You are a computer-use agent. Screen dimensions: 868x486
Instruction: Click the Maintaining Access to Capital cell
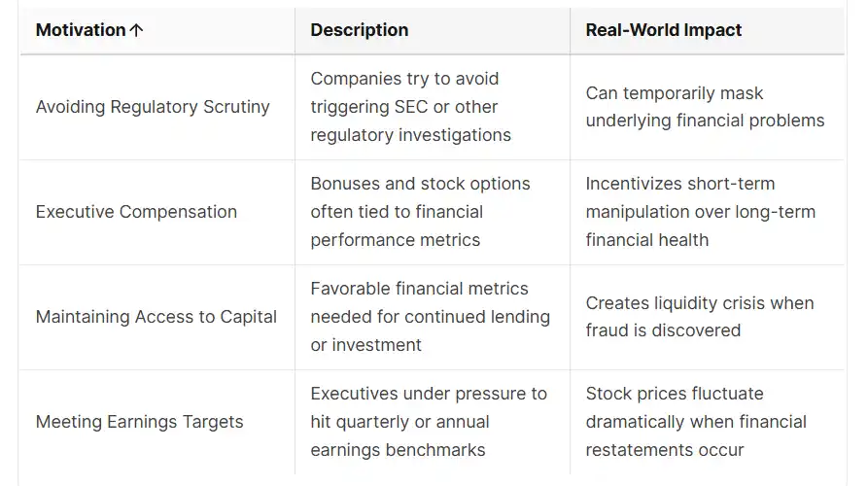click(156, 317)
